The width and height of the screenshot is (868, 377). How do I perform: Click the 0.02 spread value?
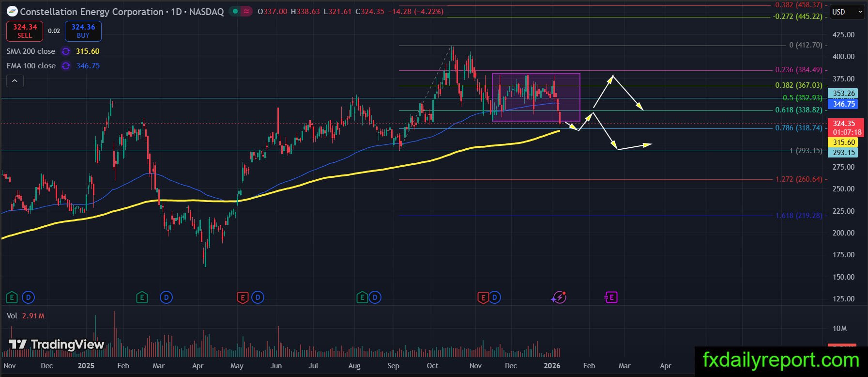coord(54,31)
